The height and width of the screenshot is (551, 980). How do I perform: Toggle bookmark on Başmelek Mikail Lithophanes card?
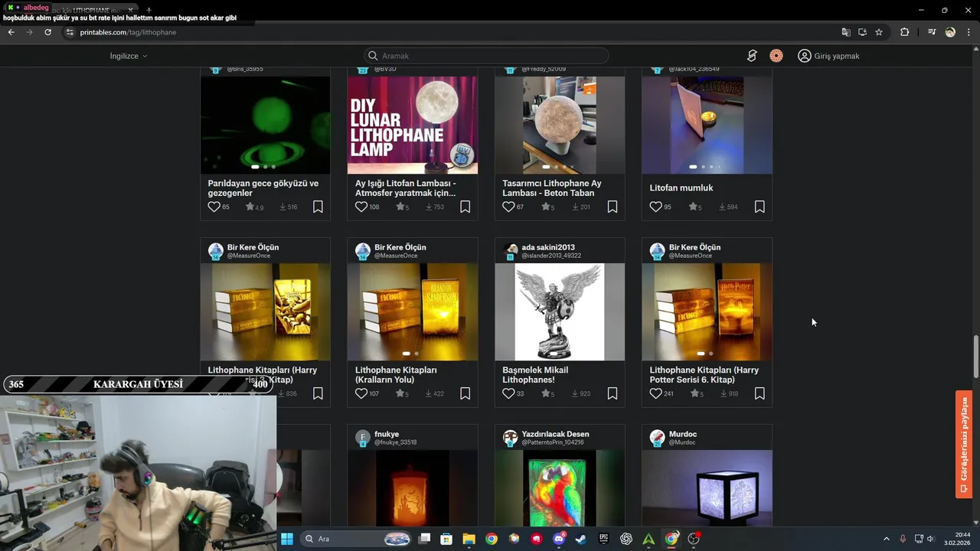612,393
